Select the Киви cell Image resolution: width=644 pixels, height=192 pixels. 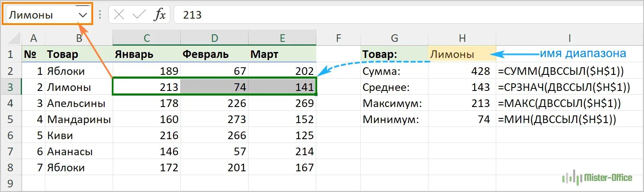coord(79,136)
